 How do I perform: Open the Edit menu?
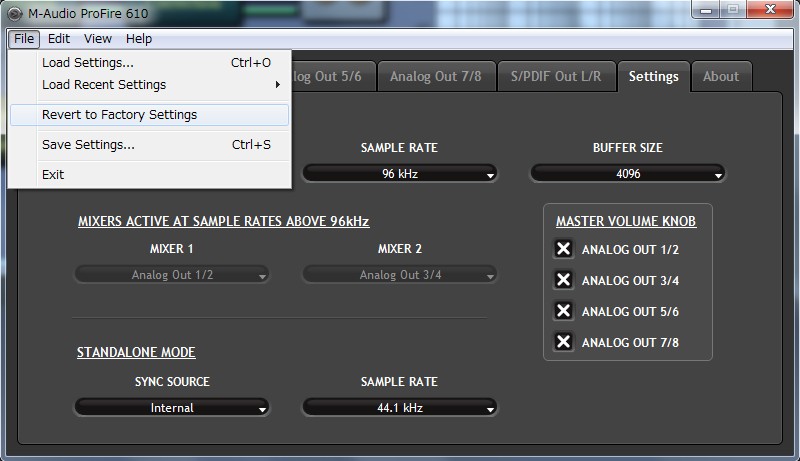pos(59,39)
